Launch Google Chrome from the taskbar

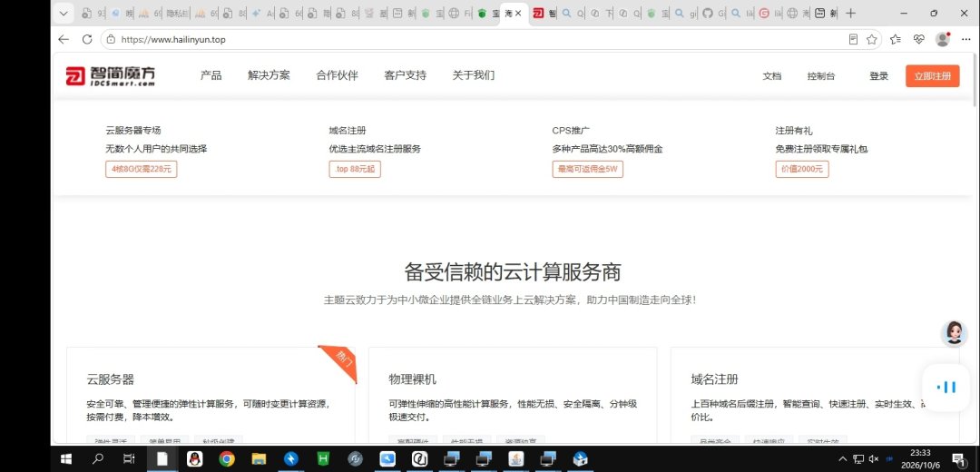coord(226,459)
